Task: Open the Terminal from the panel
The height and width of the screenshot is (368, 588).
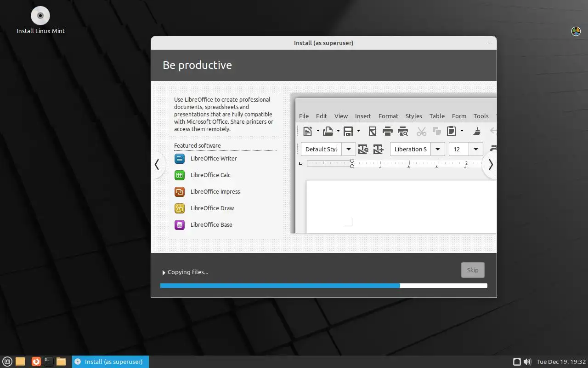Action: click(x=48, y=362)
